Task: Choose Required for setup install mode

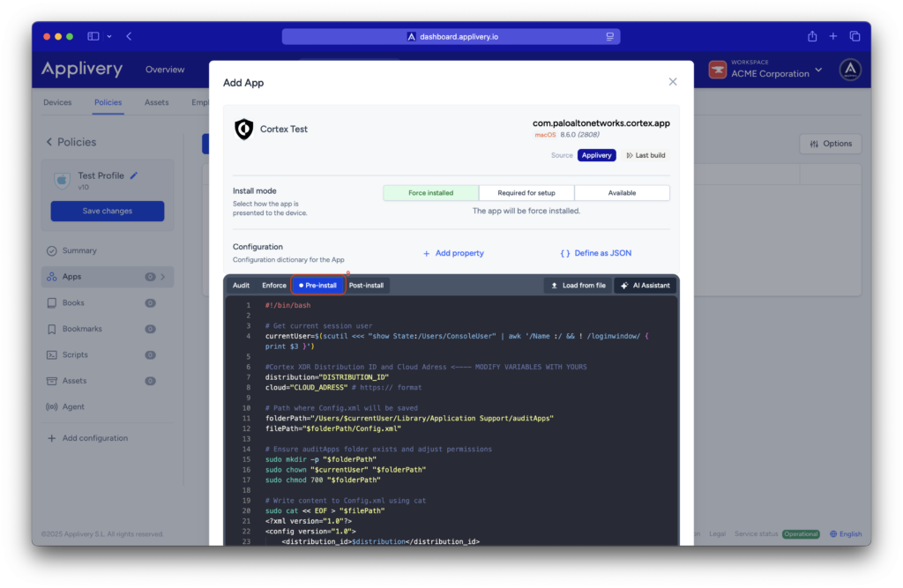Action: pos(526,193)
